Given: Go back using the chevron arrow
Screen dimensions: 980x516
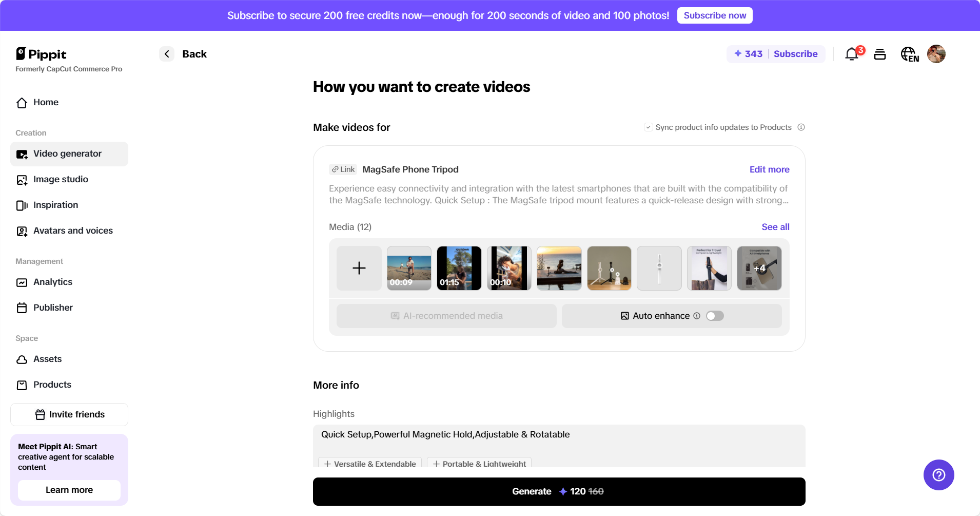Looking at the screenshot, I should coord(166,53).
